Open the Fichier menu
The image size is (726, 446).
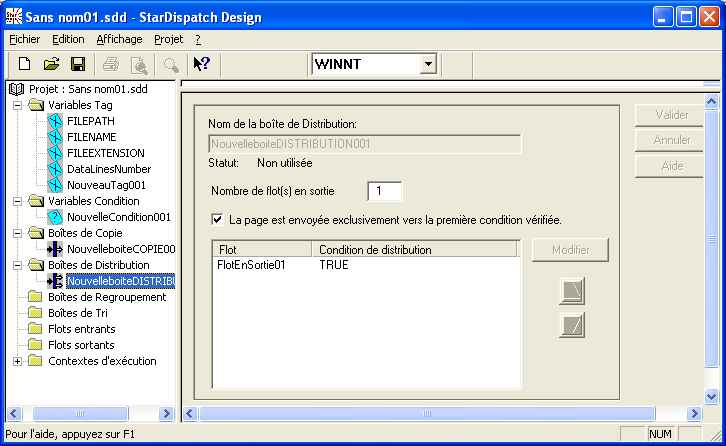pyautogui.click(x=24, y=39)
